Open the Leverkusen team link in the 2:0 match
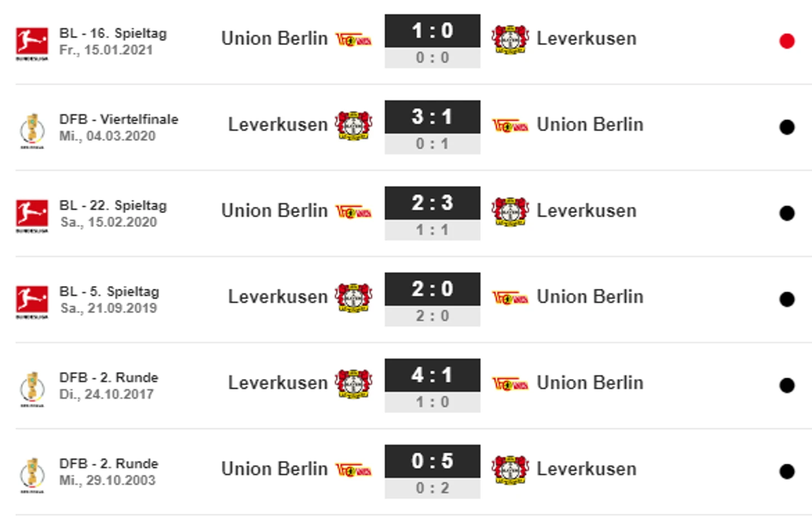This screenshot has width=812, height=518. pyautogui.click(x=278, y=297)
